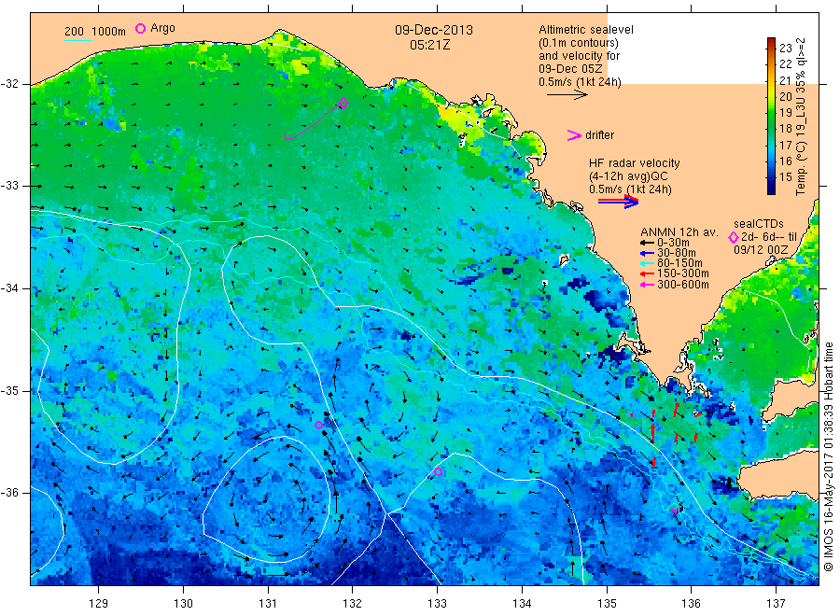Click the black 0-30m ANMN arrow
840x616 pixels.
pos(647,243)
